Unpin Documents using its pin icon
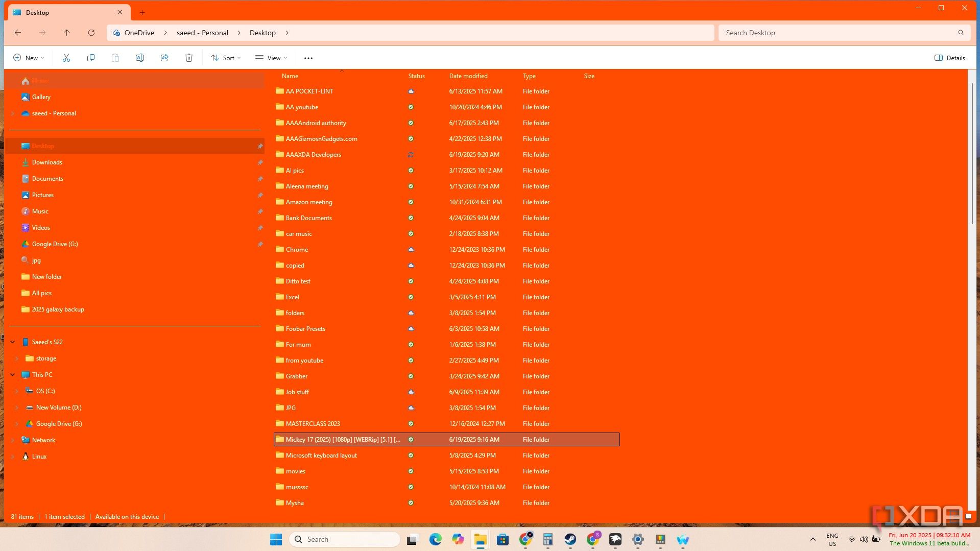 pyautogui.click(x=260, y=179)
